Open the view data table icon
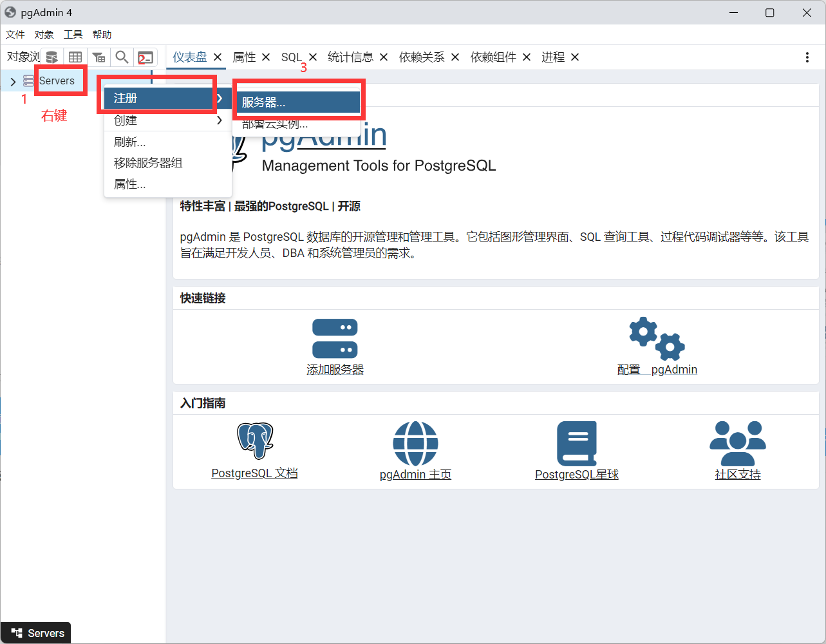Image resolution: width=826 pixels, height=644 pixels. [75, 57]
